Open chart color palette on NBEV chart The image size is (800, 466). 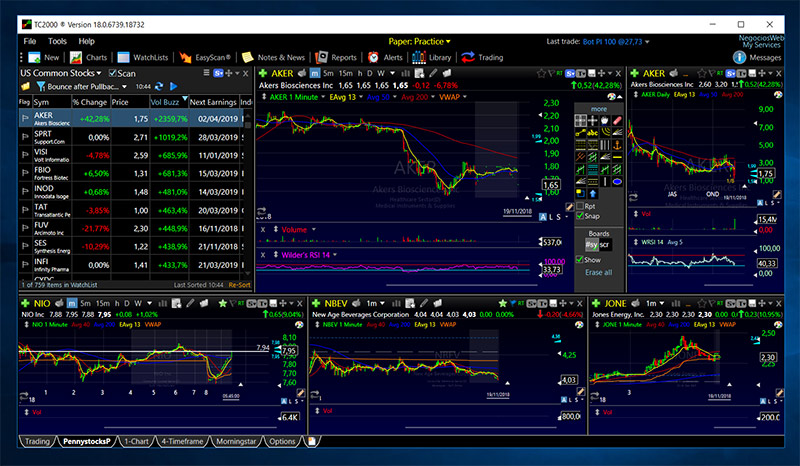coord(579,325)
